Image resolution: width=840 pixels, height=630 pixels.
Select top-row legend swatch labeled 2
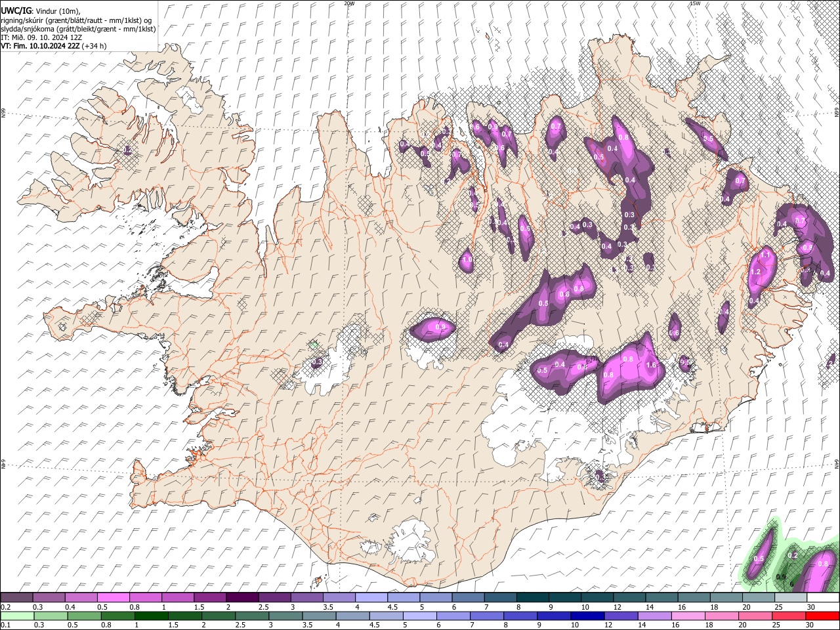[242, 597]
